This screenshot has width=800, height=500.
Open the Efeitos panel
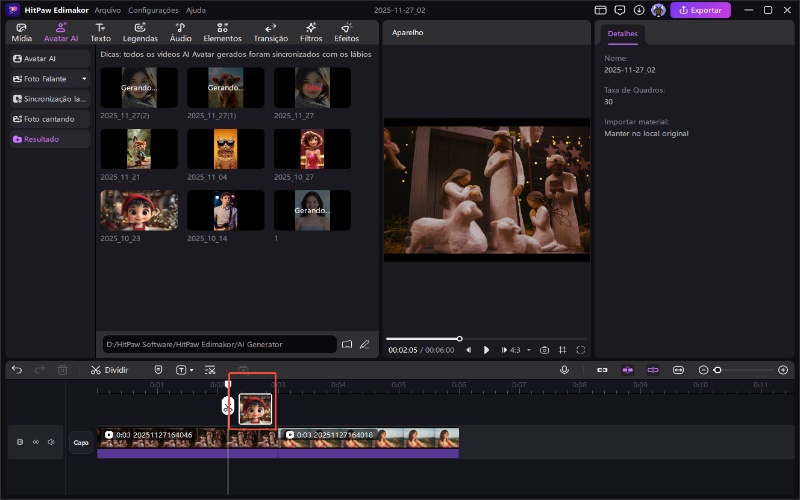[x=346, y=32]
